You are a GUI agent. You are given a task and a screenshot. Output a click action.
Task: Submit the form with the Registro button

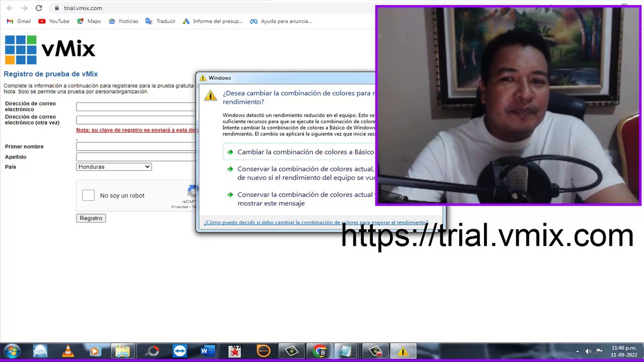click(x=91, y=218)
